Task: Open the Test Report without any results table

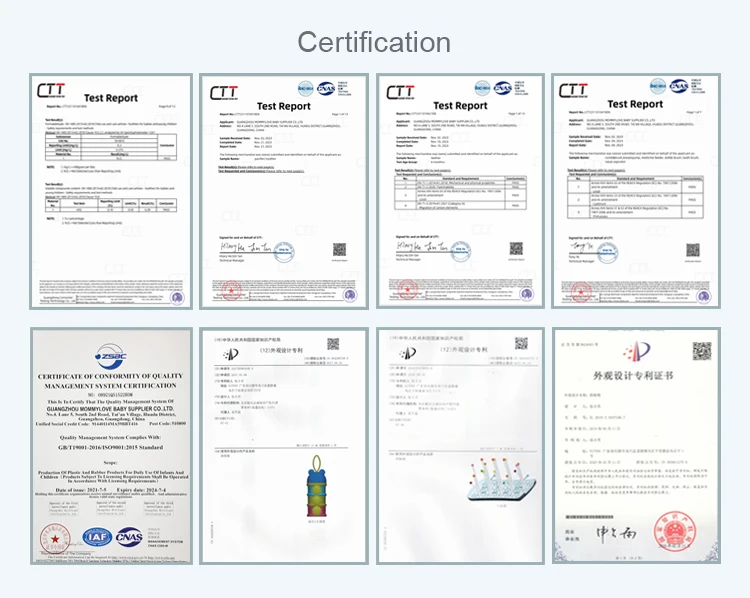Action: coord(284,191)
